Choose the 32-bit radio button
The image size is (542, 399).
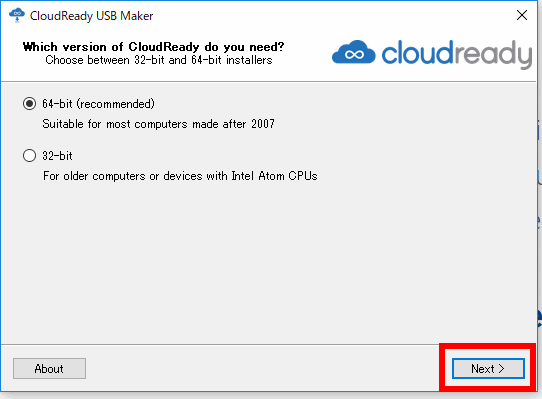tap(29, 156)
